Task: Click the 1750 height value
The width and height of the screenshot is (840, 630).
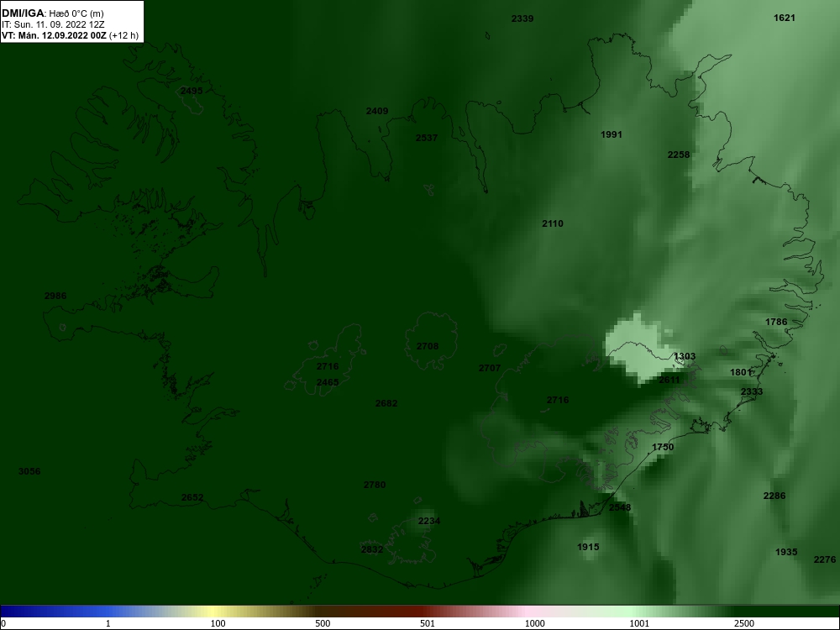Action: click(663, 448)
